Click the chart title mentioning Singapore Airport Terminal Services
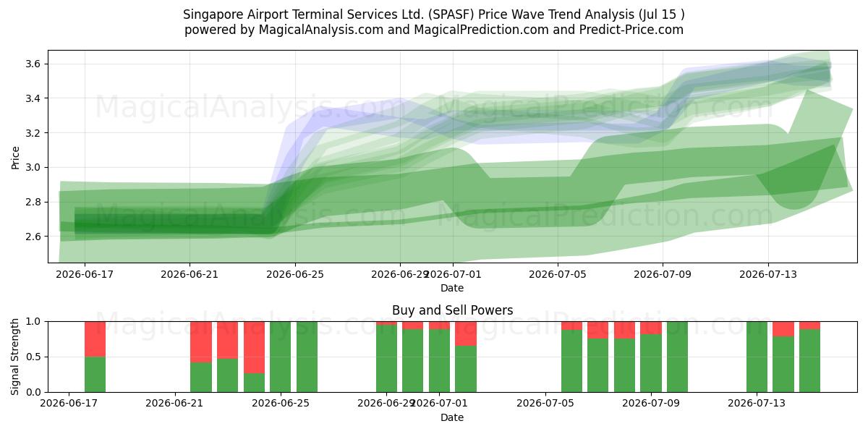868x434 pixels. 434,14
